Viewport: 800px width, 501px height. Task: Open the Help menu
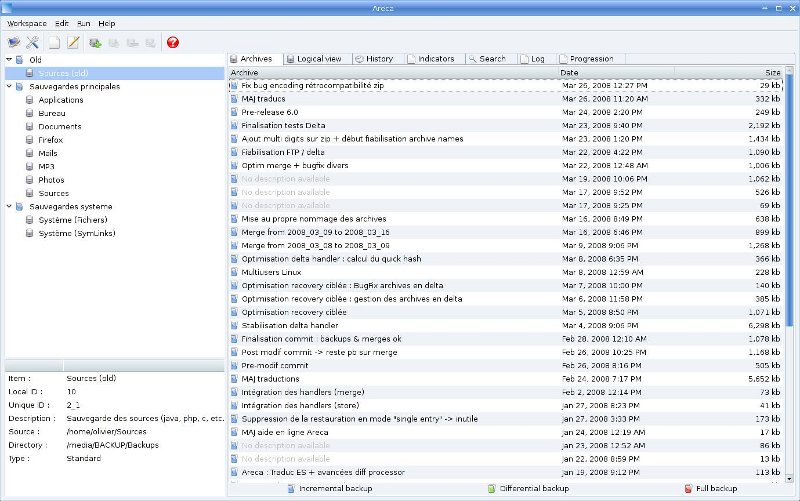point(107,23)
